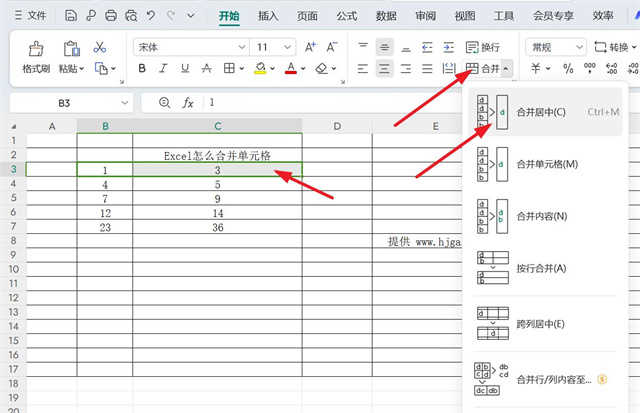Click the insert function fx icon
This screenshot has width=640, height=413.
[x=187, y=103]
